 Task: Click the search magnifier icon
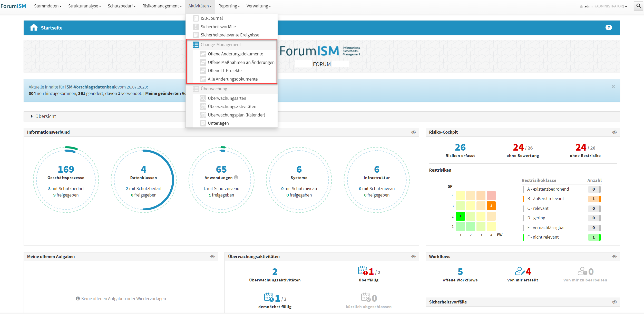click(x=638, y=6)
